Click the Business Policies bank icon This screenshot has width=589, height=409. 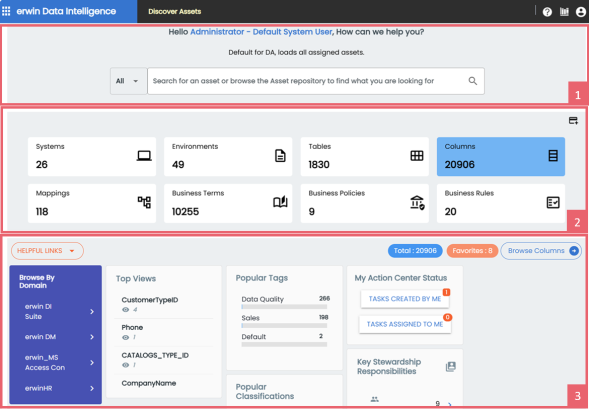(x=417, y=202)
